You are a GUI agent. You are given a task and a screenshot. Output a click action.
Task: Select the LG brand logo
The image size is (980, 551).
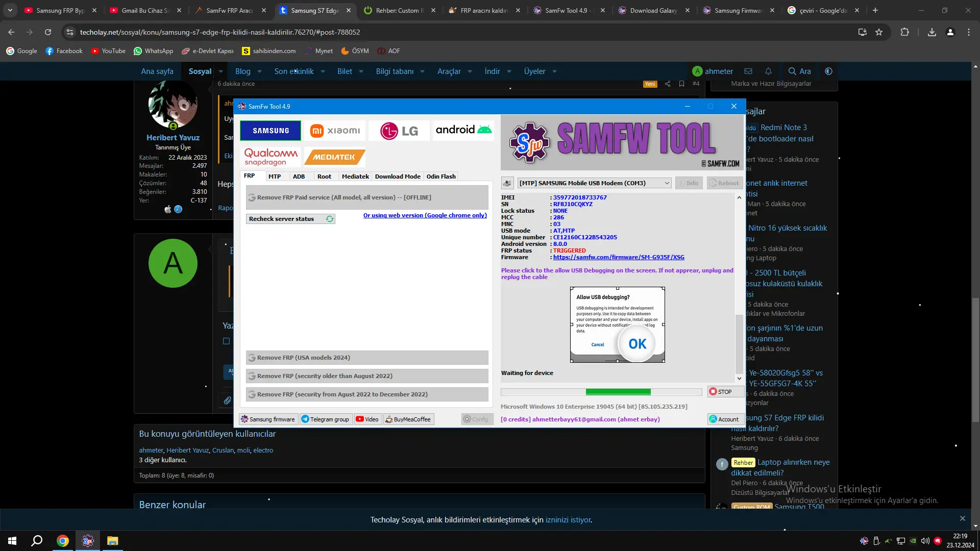(x=399, y=131)
